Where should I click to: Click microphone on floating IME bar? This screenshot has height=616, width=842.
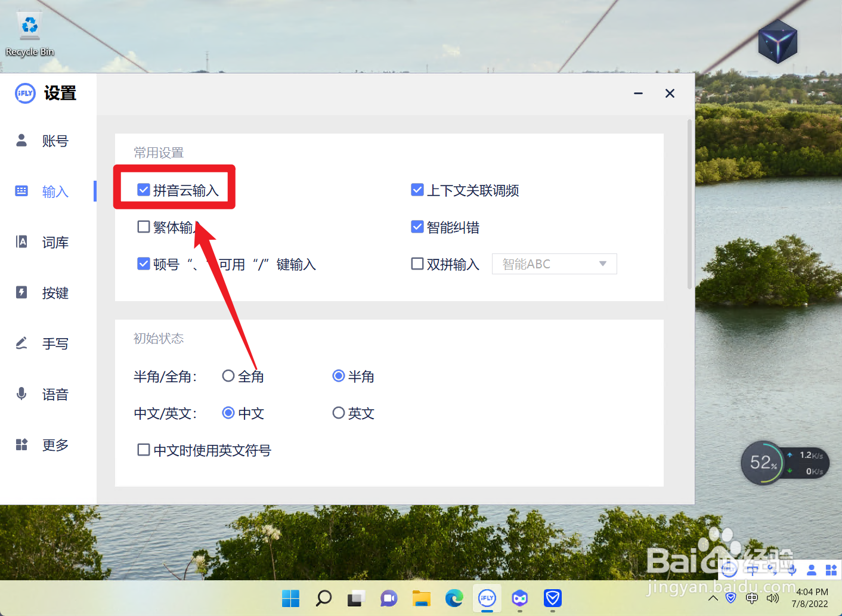[x=792, y=570]
